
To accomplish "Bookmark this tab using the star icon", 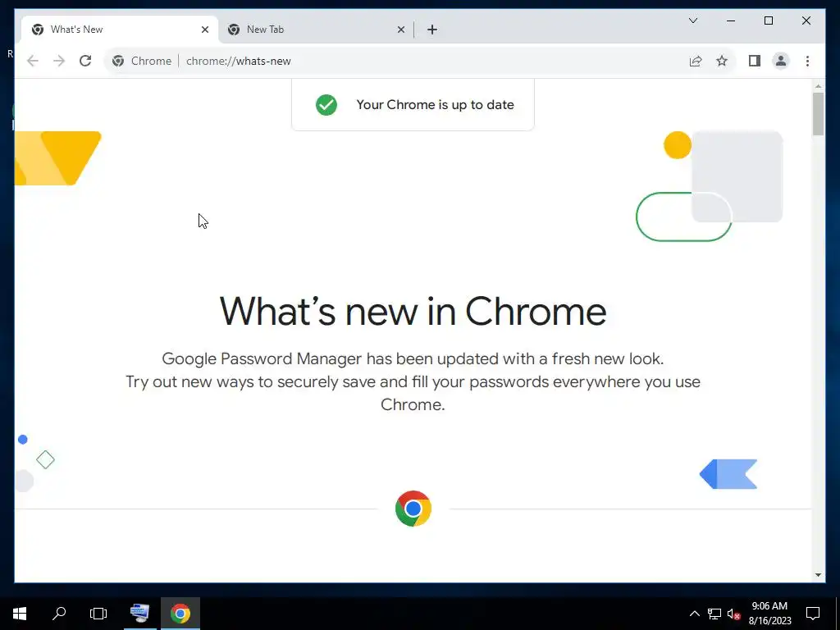I will 722,61.
